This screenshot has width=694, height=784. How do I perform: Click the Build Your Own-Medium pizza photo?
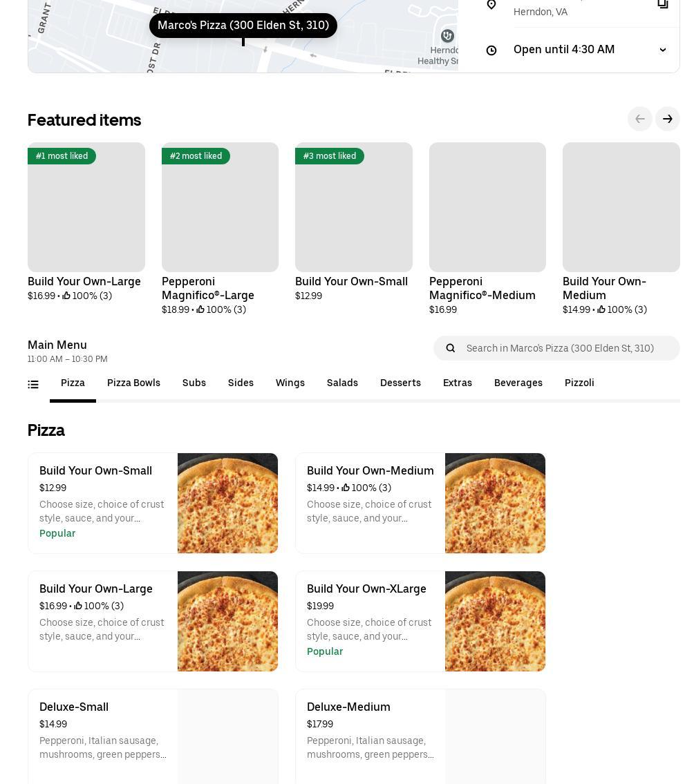pos(495,503)
